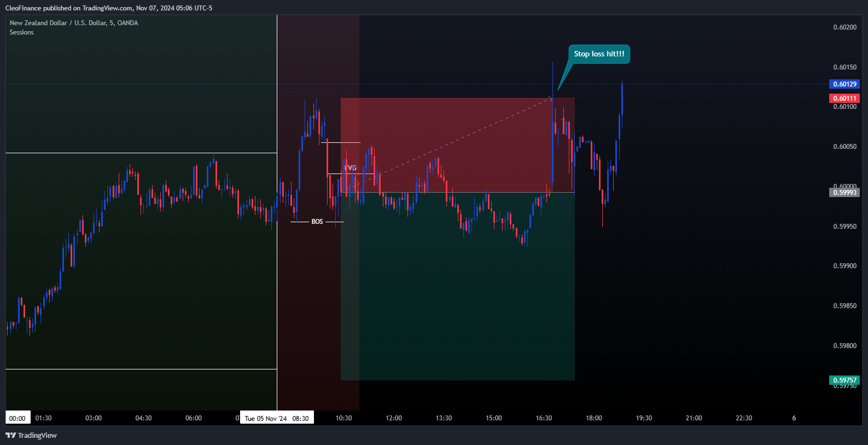Click the 06:00 time axis label

click(194, 418)
